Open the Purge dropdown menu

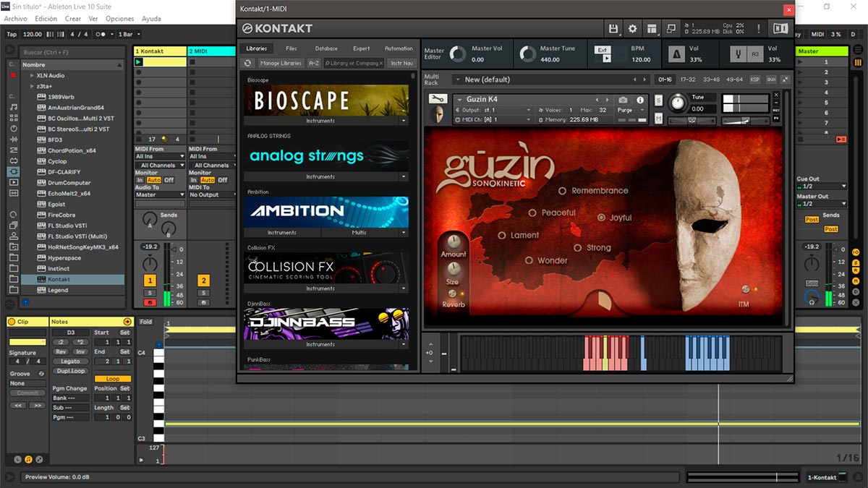631,110
